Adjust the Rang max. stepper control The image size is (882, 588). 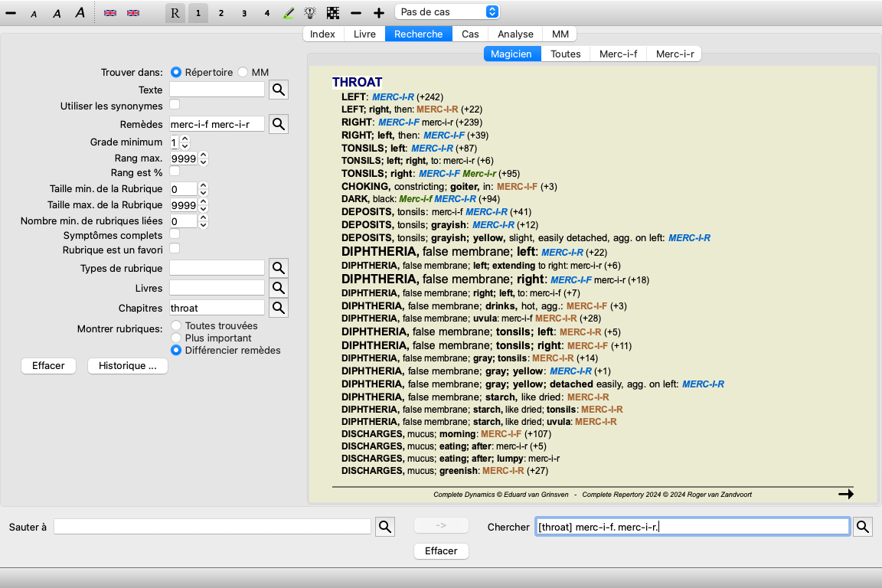click(x=203, y=158)
